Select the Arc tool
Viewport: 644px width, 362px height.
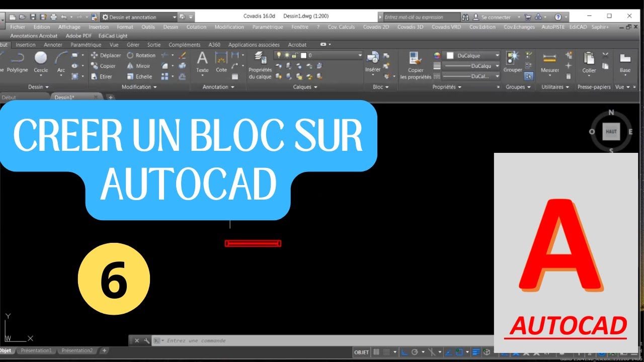click(x=61, y=63)
